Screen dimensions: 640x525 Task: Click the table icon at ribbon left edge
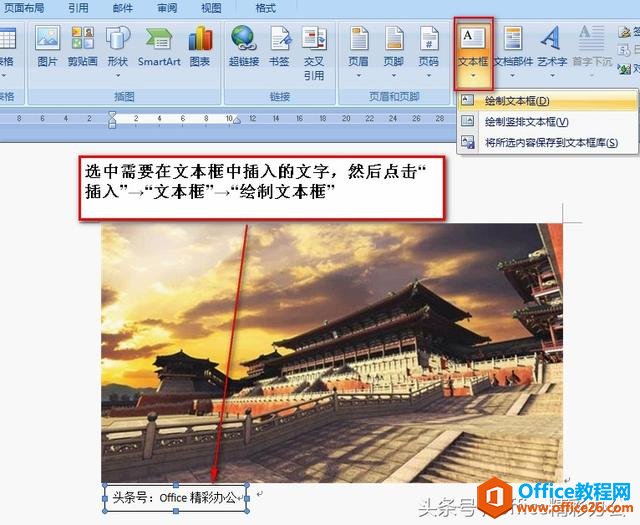coord(7,38)
